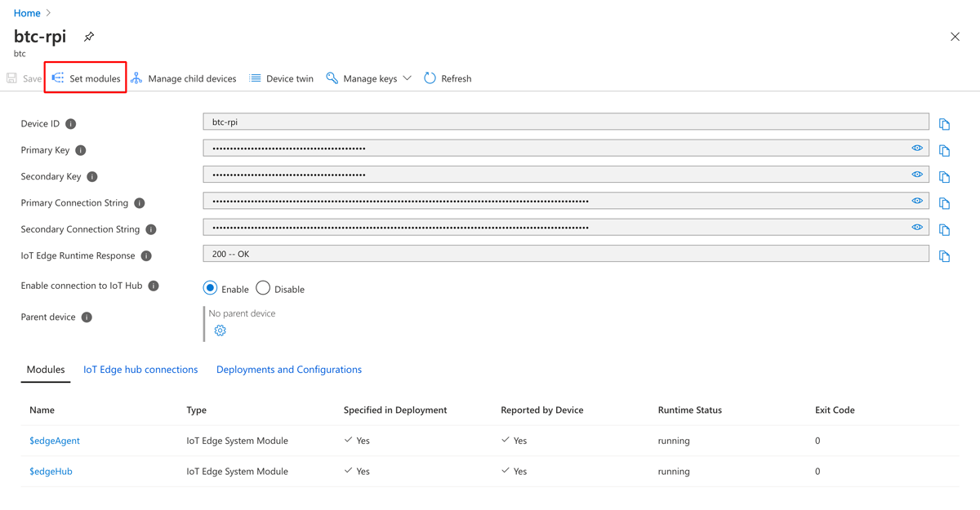Viewport: 980px width, 510px height.
Task: Pin the btc-rpi device page
Action: click(x=89, y=37)
